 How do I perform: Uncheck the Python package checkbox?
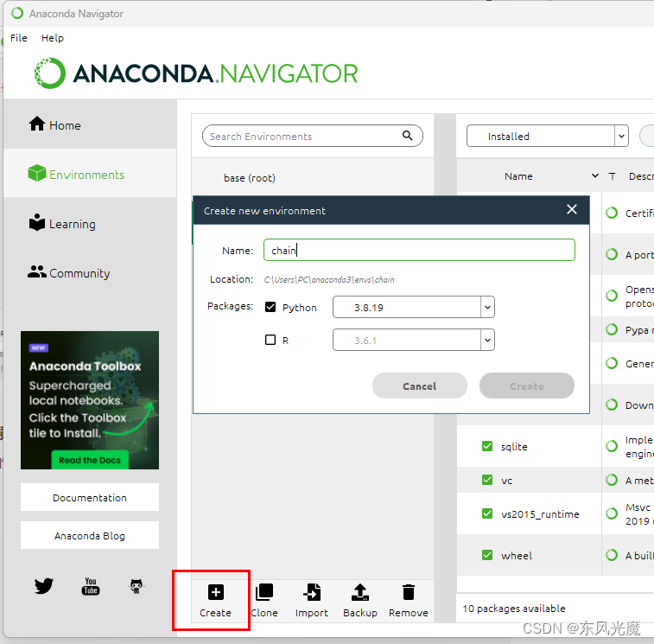270,307
